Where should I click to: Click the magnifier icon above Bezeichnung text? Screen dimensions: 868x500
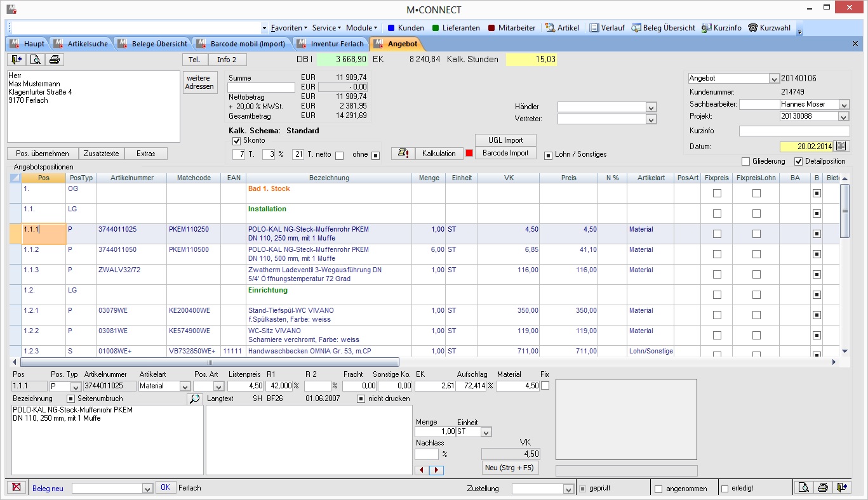click(x=194, y=398)
